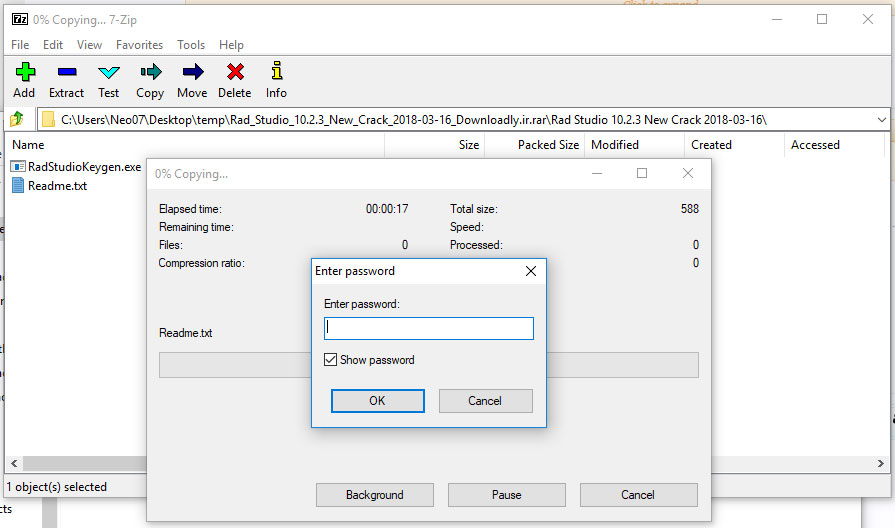
Task: Maximize the 7-Zip main window
Action: pos(822,19)
